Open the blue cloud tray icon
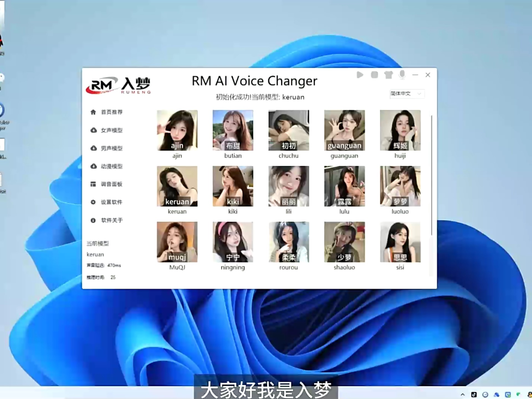Viewport: 532px width, 399px height. tap(496, 395)
